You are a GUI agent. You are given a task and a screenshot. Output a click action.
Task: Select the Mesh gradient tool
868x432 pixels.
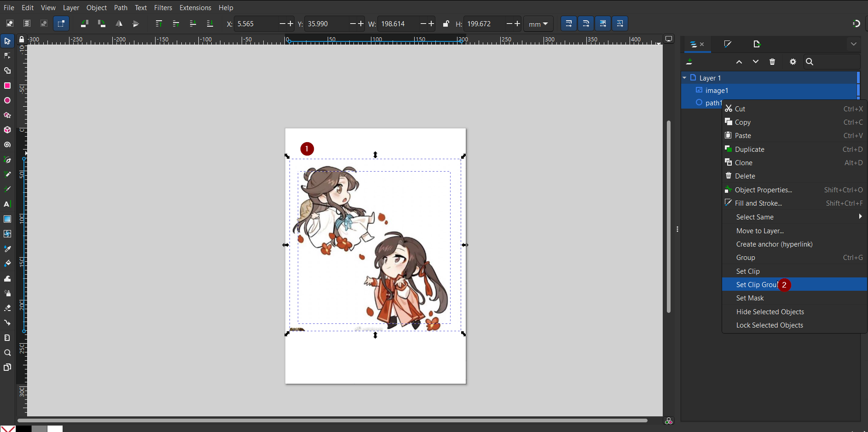pos(7,234)
